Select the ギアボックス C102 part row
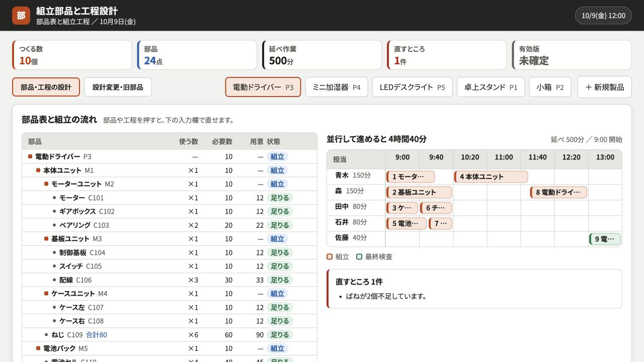 [170, 211]
